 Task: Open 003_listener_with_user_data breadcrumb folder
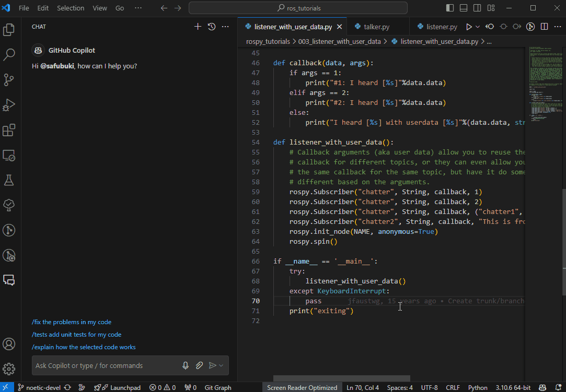pos(339,42)
